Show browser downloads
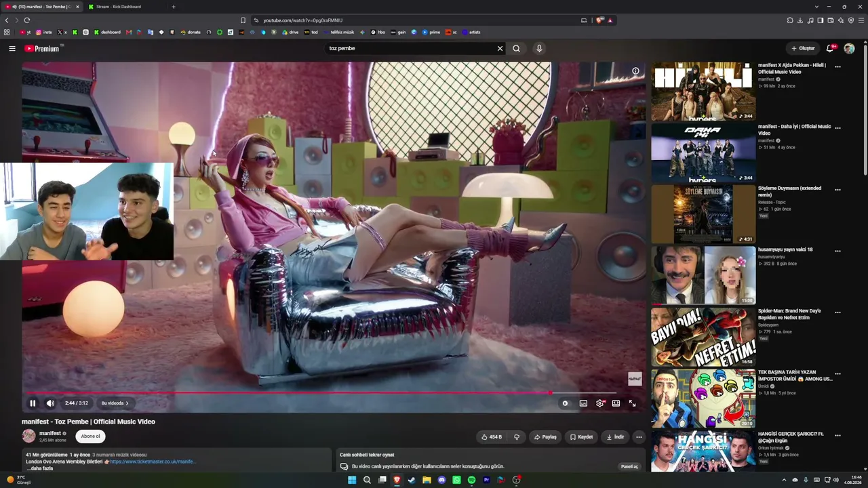Viewport: 868px width, 488px height. point(800,20)
